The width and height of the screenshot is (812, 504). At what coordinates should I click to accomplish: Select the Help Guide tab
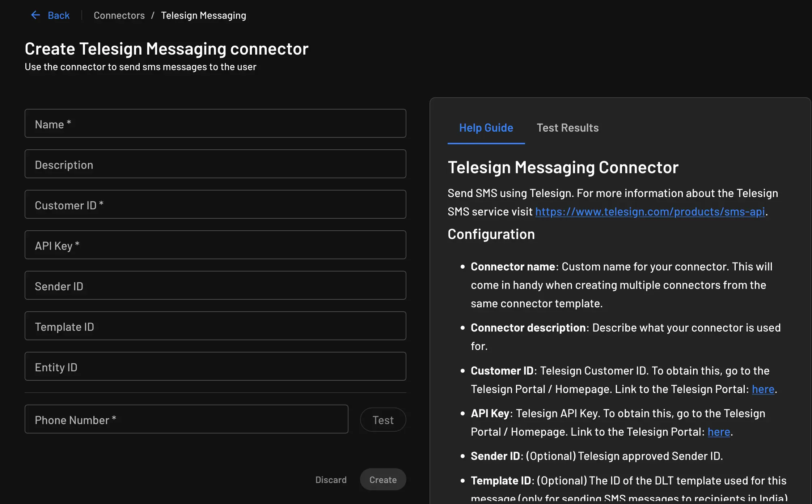[486, 128]
